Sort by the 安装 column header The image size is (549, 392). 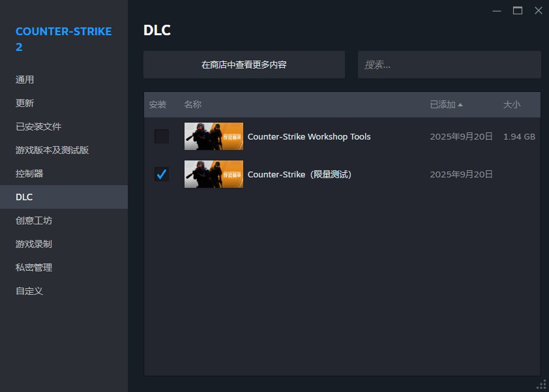pos(158,104)
